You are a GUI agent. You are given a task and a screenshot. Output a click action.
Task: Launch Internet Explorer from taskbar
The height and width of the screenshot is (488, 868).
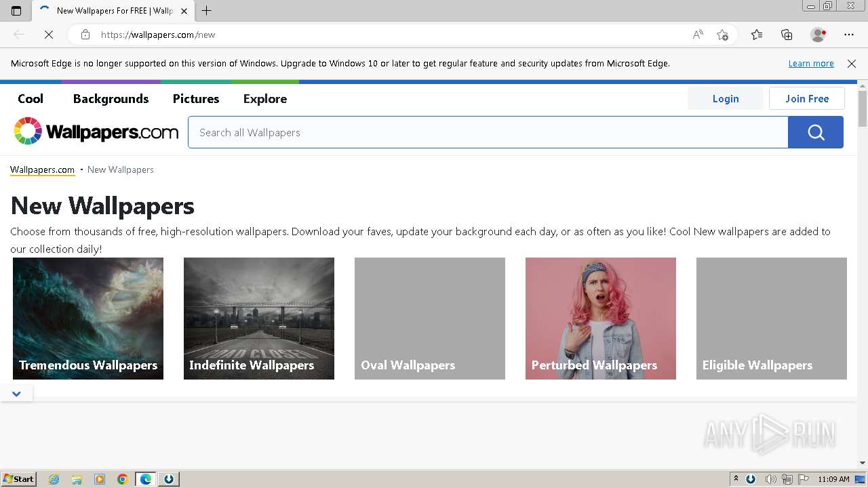click(x=54, y=479)
